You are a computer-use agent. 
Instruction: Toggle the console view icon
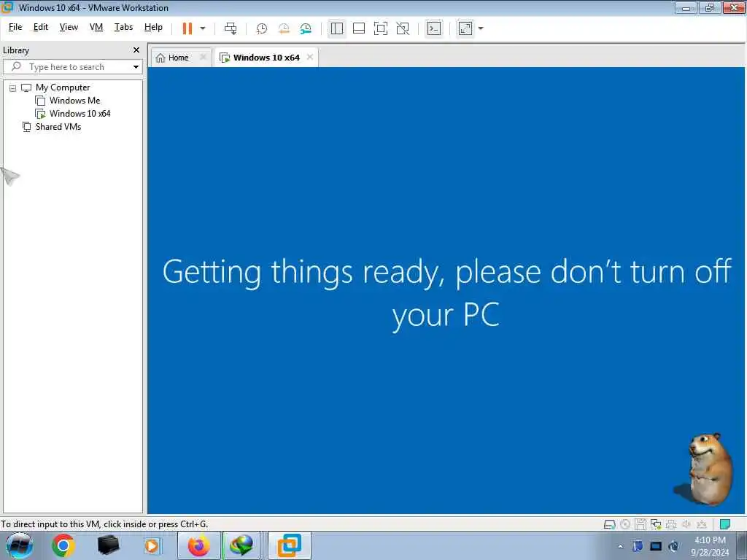pos(434,28)
